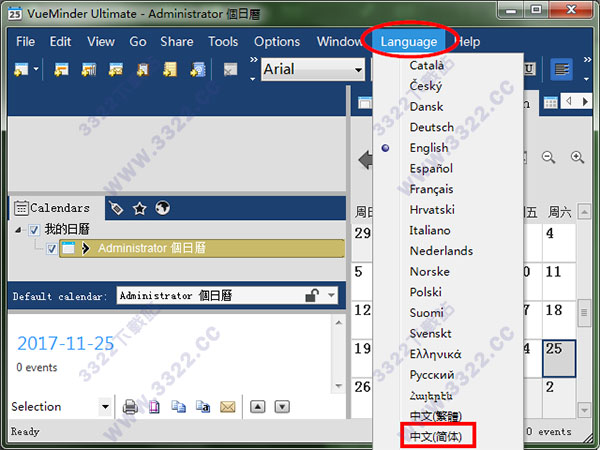Screen dimensions: 600x450
Task: Click the next view right arrow
Action: click(585, 102)
